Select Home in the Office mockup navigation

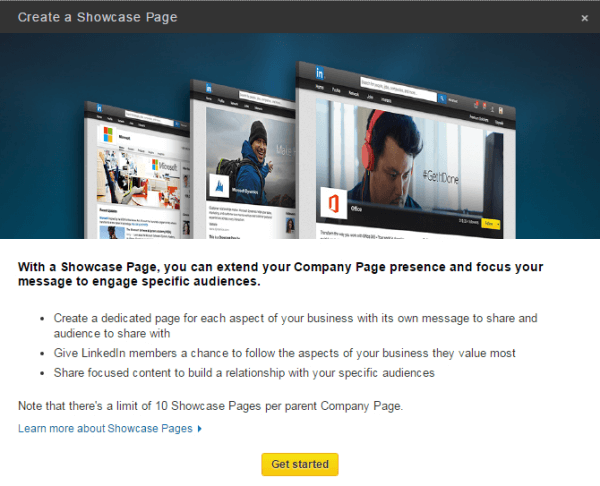[320, 87]
